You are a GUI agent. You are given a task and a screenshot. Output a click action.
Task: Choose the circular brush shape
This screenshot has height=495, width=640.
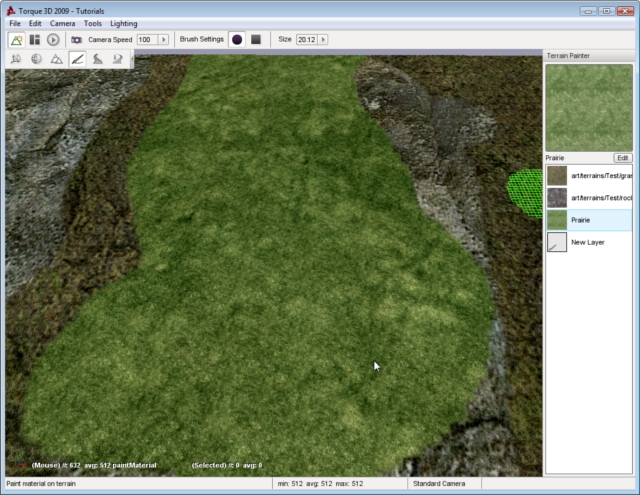click(x=237, y=39)
